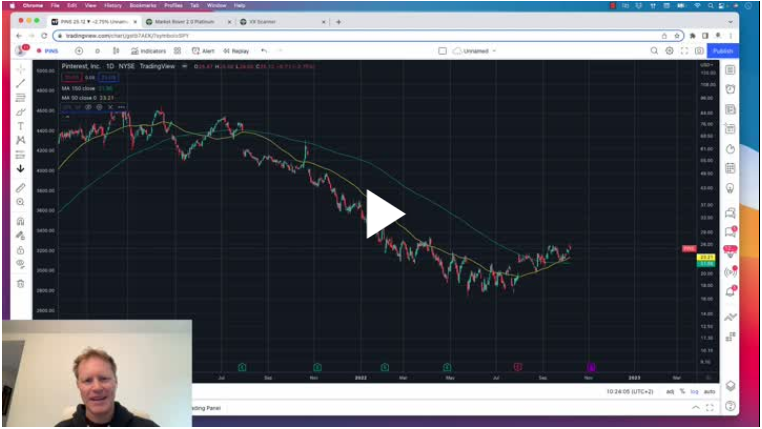Open the Unnamed layout dropdown

475,51
